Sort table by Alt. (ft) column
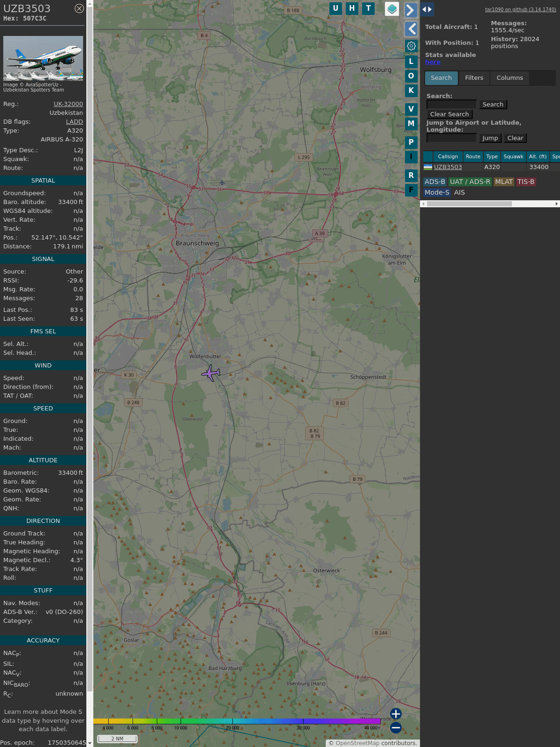 (x=537, y=157)
